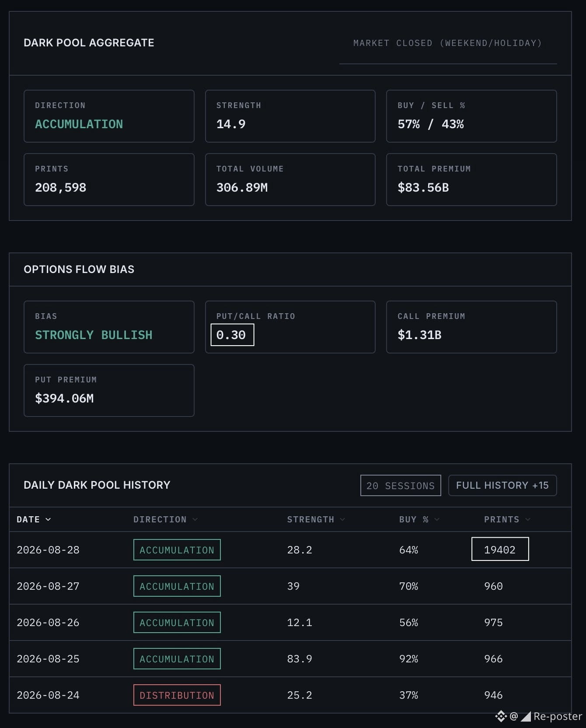
Task: Click the BUY % sort chevron
Action: pos(437,519)
